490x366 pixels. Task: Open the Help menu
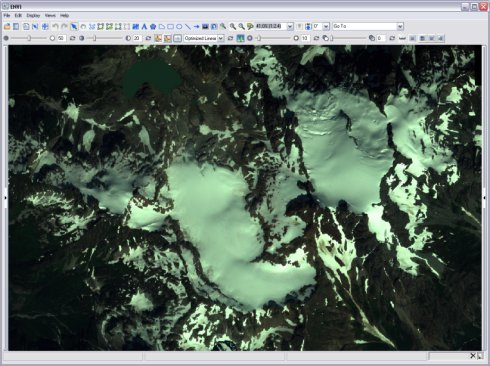pyautogui.click(x=64, y=15)
